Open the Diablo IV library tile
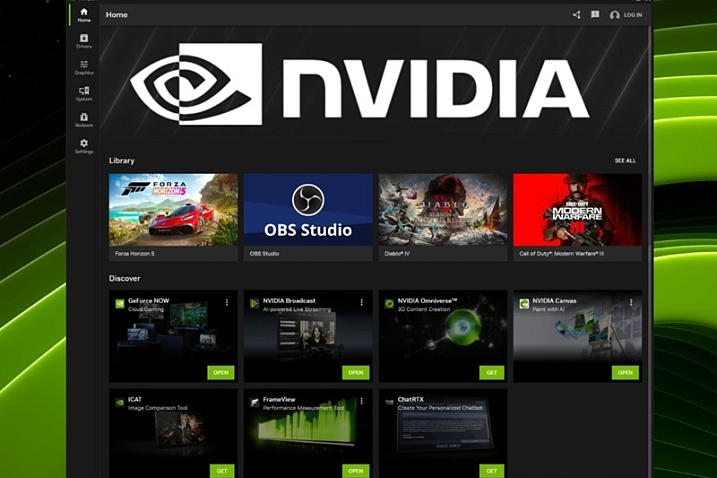The image size is (717, 478). click(x=443, y=217)
